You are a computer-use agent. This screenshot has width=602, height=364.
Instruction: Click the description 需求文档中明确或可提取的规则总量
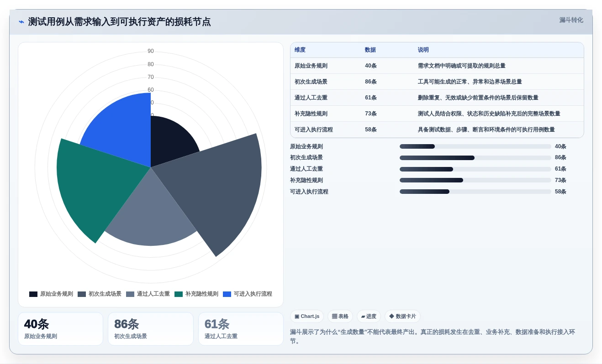click(461, 66)
